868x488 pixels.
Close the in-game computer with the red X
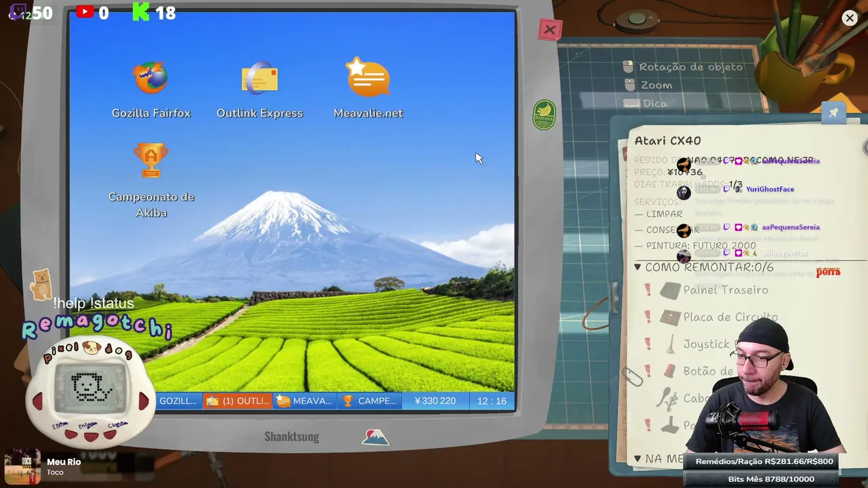tap(549, 30)
